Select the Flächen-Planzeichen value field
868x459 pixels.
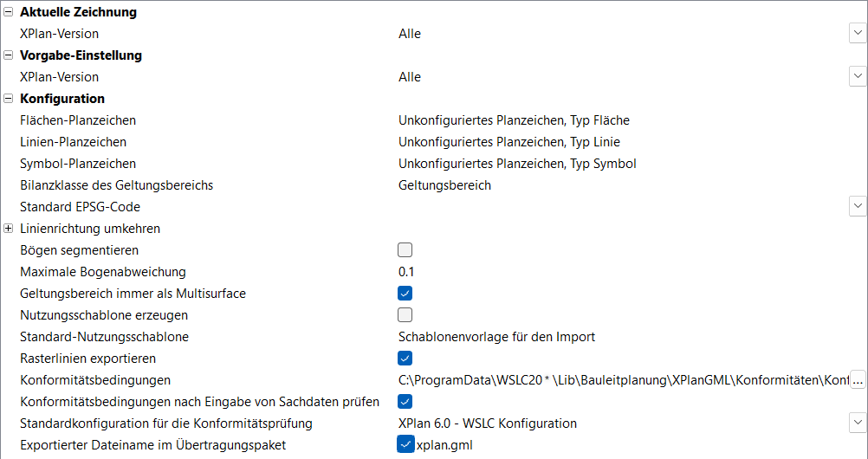pos(514,120)
